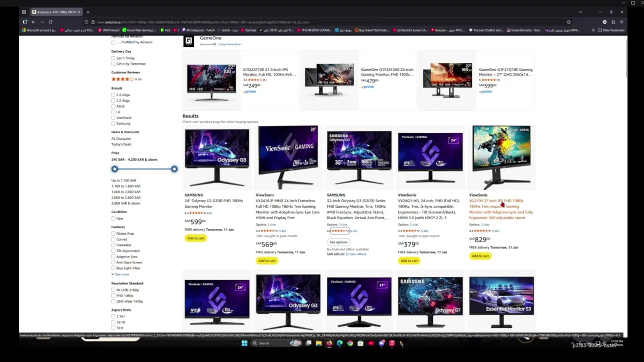
Task: Open the GameOne brand logo
Action: tap(189, 42)
